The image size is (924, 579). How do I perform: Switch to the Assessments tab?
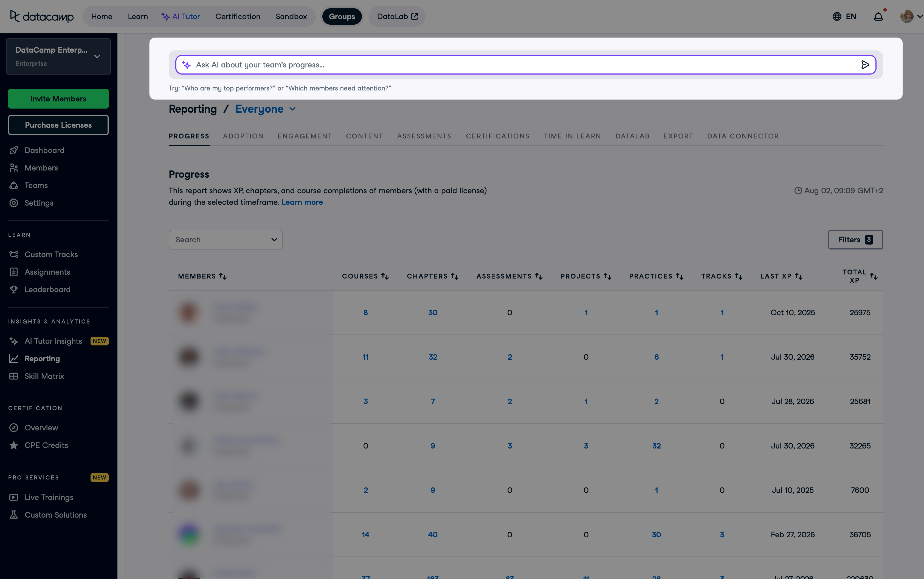pos(424,136)
